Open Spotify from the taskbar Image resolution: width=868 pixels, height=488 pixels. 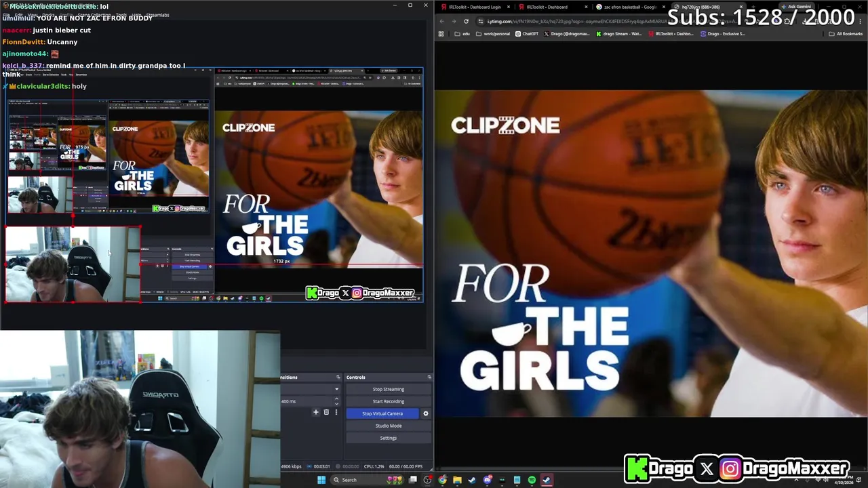[532, 480]
